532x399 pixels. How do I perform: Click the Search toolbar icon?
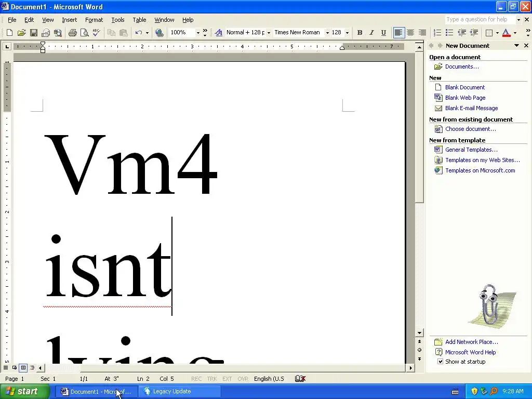(58, 33)
